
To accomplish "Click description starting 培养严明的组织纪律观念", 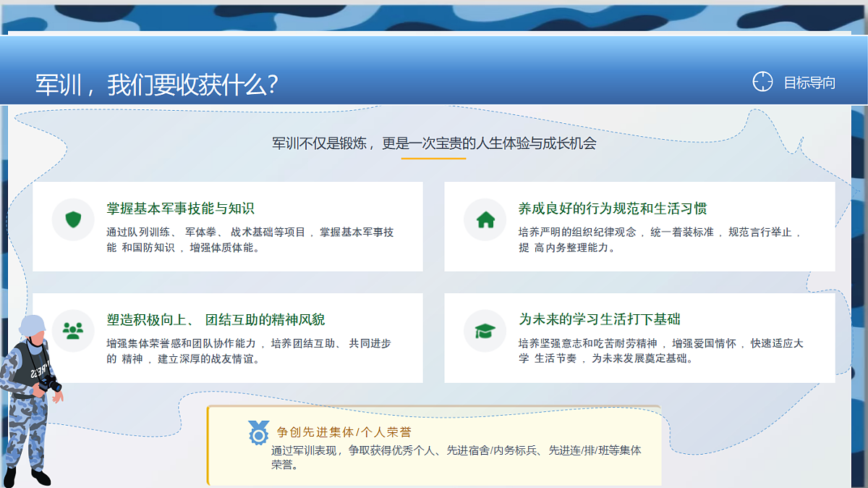I will point(661,240).
